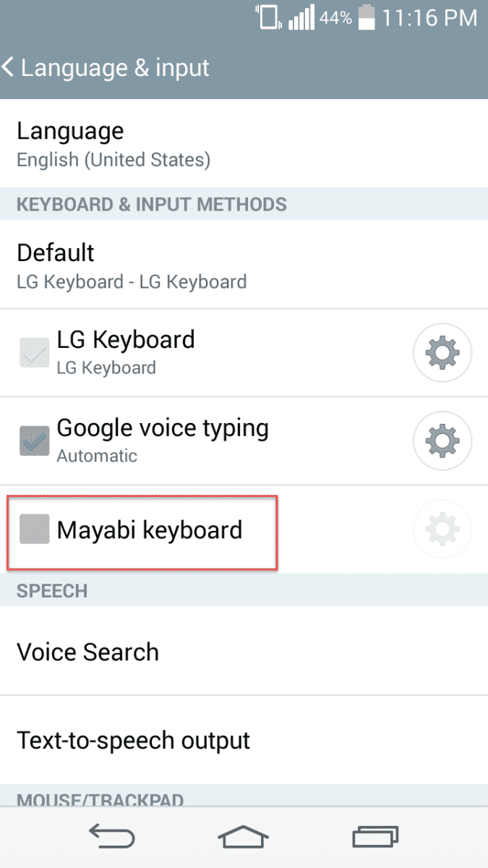Tap the back arrow beside Language & input
The height and width of the screenshot is (868, 488).
point(9,68)
